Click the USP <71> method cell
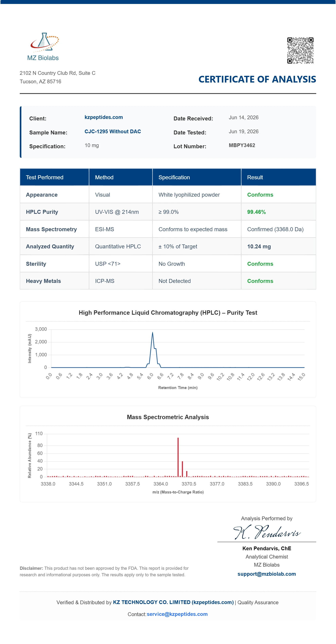This screenshot has height=644, width=336. point(108,264)
